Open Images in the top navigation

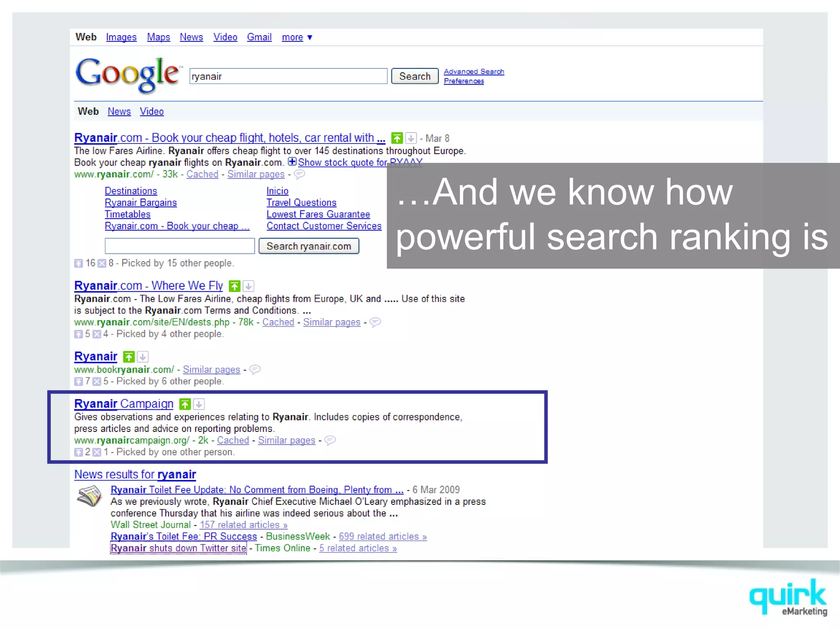point(121,37)
